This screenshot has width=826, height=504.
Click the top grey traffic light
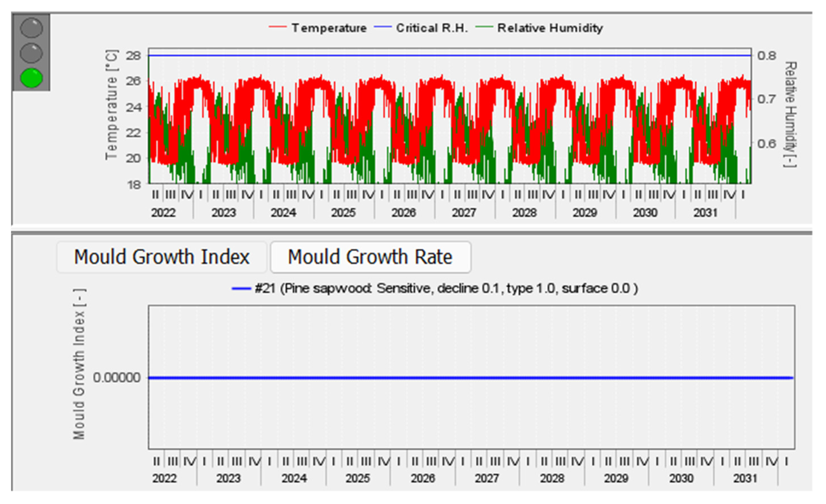point(31,28)
